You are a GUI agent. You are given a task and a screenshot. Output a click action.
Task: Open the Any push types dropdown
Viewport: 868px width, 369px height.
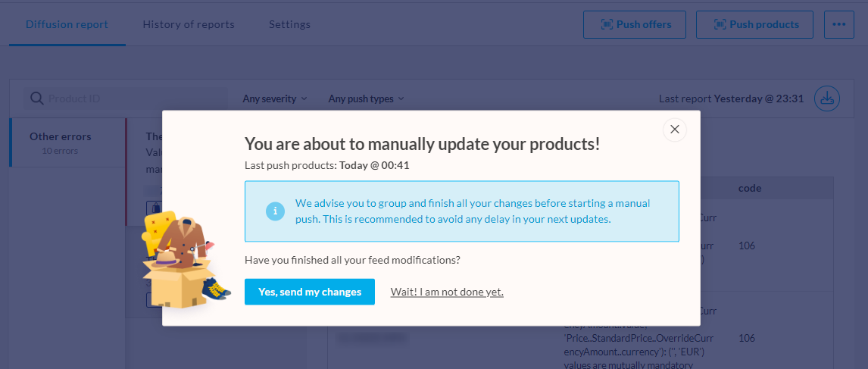(366, 99)
